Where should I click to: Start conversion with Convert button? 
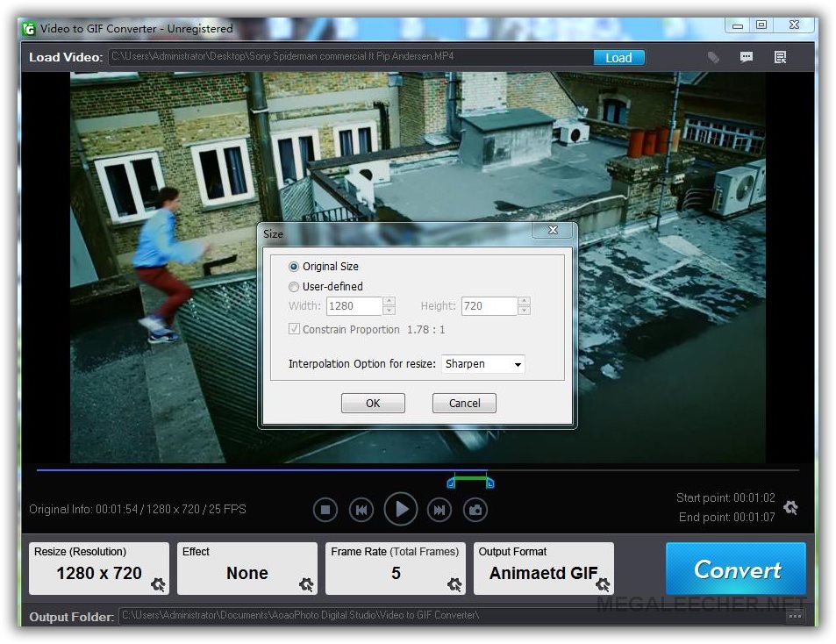pos(736,569)
